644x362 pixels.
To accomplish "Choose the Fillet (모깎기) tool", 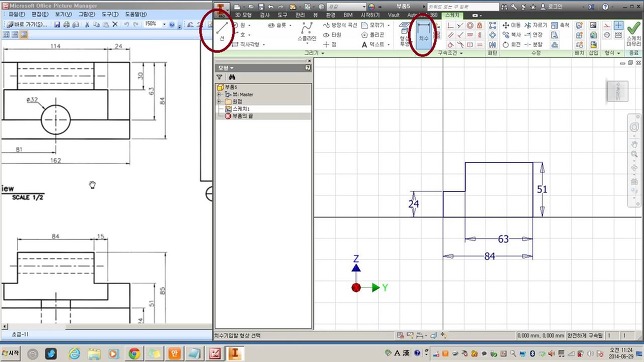I will click(373, 25).
